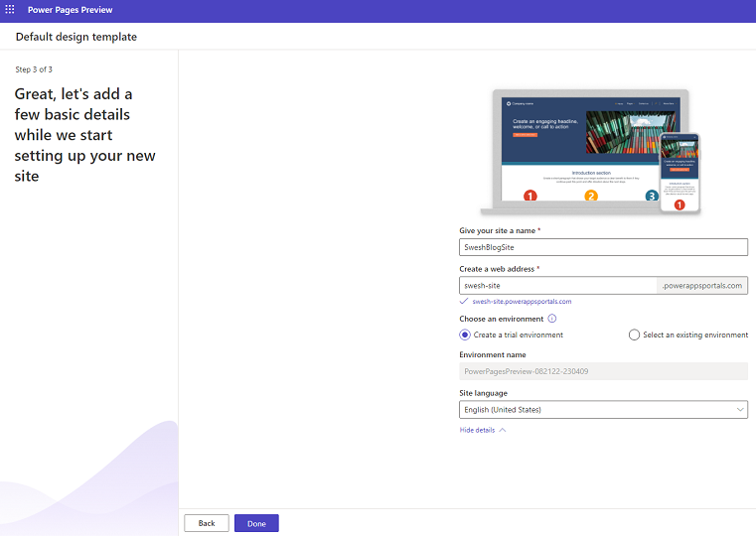
Task: Click the web address input field
Action: pyautogui.click(x=558, y=286)
